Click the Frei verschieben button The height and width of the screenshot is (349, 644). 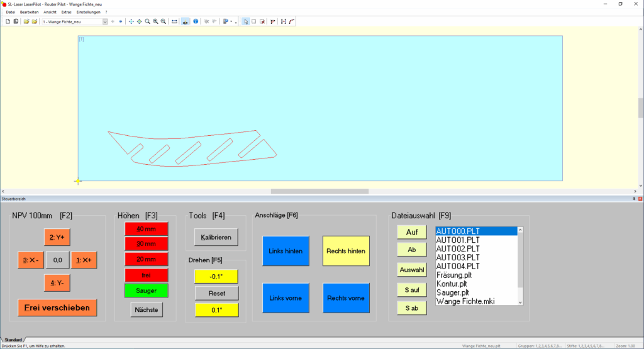pyautogui.click(x=57, y=307)
